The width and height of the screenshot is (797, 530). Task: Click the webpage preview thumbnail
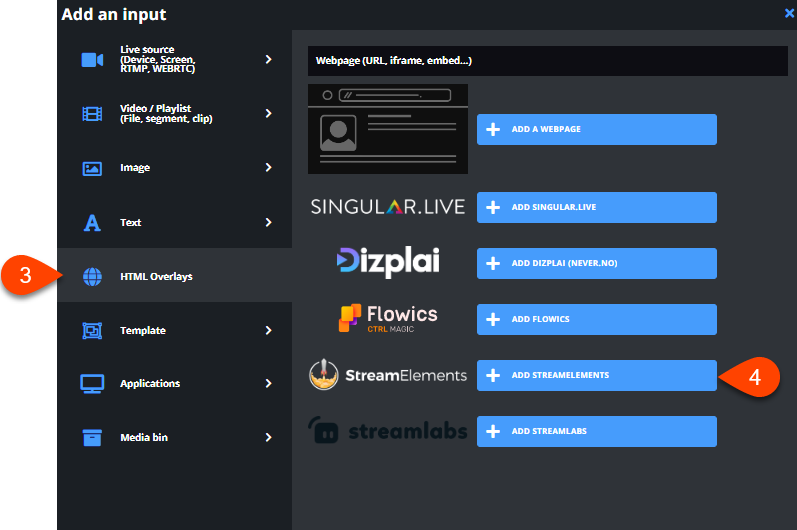[388, 129]
